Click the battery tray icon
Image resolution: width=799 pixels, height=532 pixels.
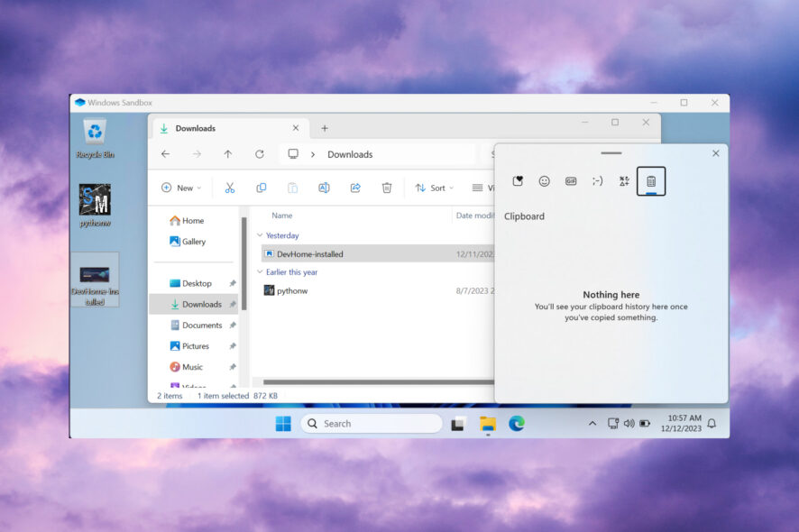[645, 424]
